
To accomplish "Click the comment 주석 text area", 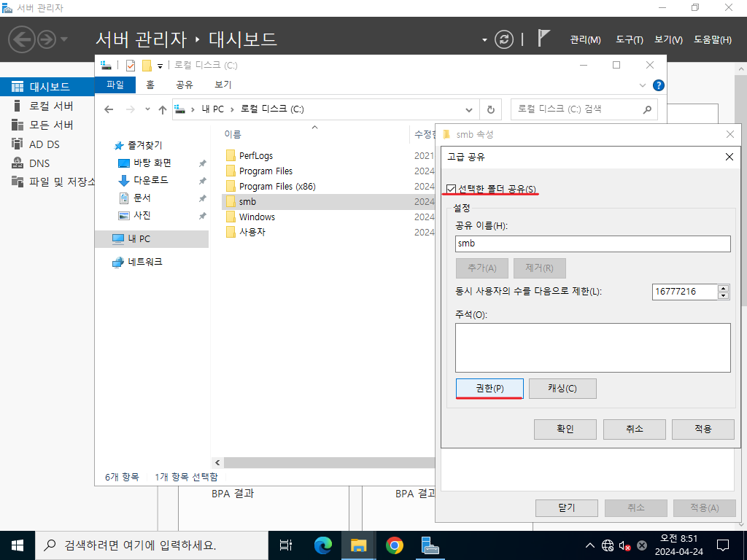I will 592,348.
